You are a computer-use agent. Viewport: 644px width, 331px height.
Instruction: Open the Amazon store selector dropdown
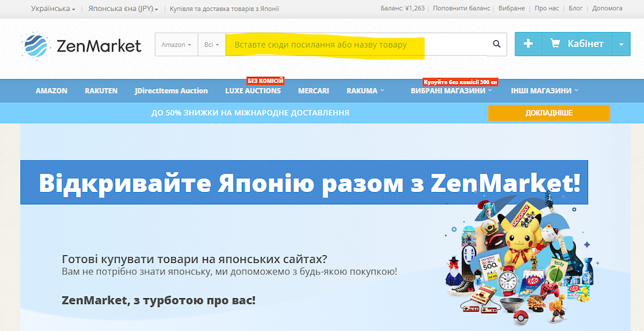tap(177, 44)
